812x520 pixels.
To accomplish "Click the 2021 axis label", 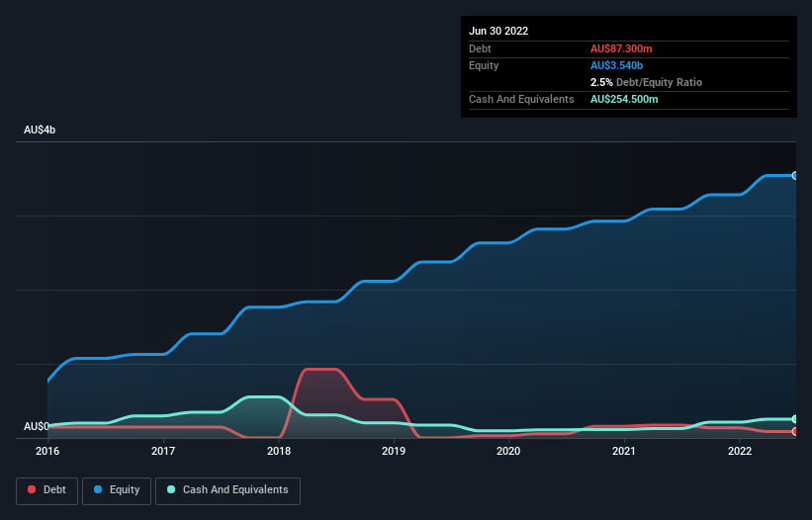I will (x=624, y=451).
